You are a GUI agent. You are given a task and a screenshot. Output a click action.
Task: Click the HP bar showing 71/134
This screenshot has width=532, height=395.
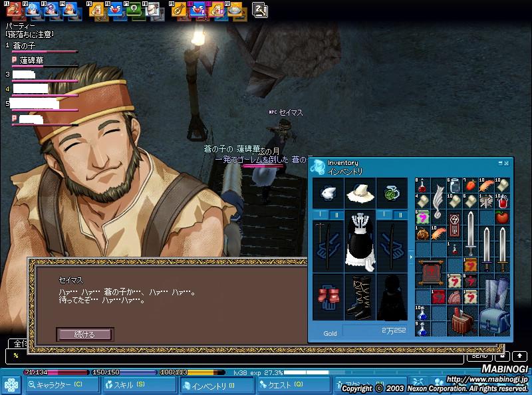[57, 372]
